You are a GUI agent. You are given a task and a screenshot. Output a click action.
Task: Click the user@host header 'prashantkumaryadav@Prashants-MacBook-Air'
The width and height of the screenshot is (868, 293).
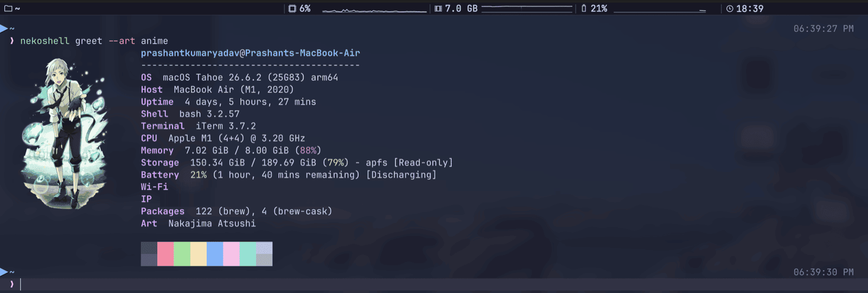pos(250,53)
